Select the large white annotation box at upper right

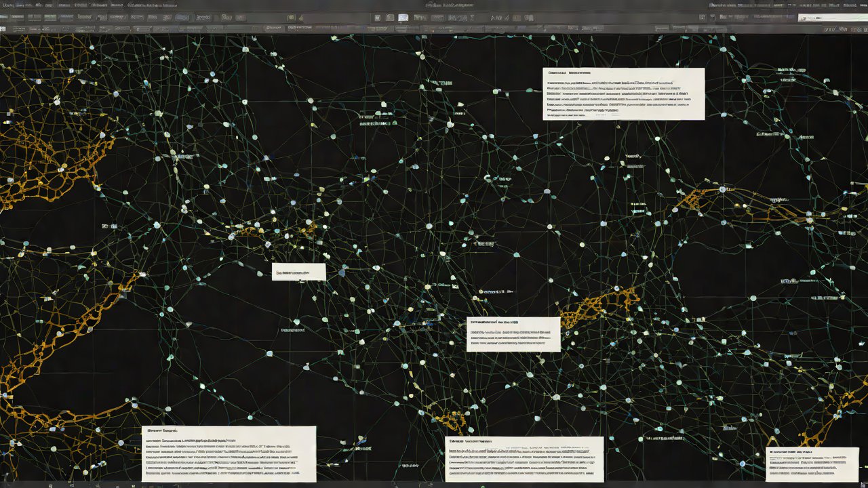(x=623, y=94)
